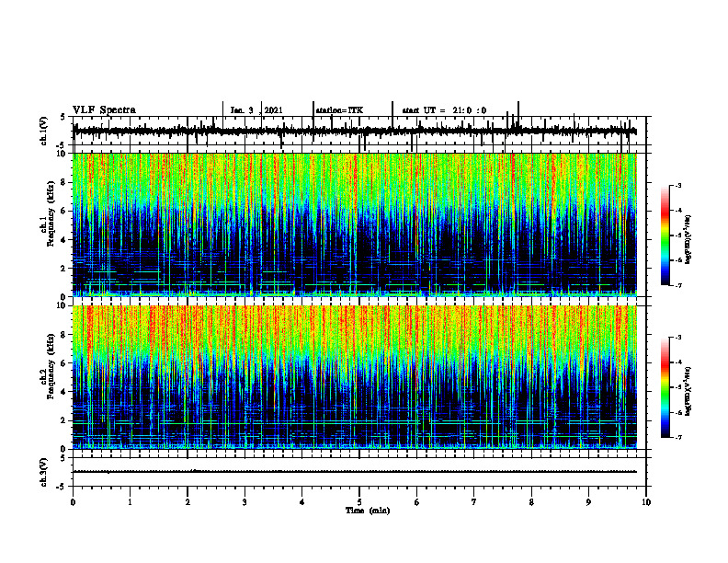
Task: Click time axis tick label 2
Action: pyautogui.click(x=188, y=502)
